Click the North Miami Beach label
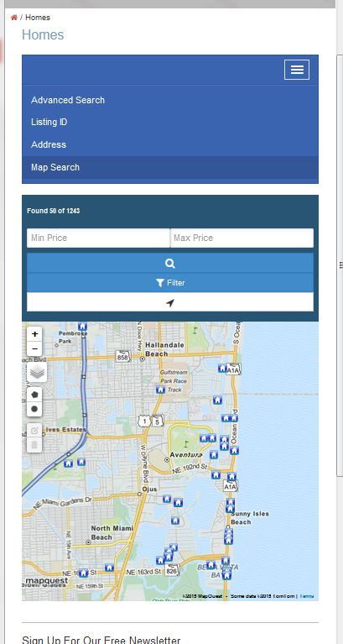 (112, 532)
